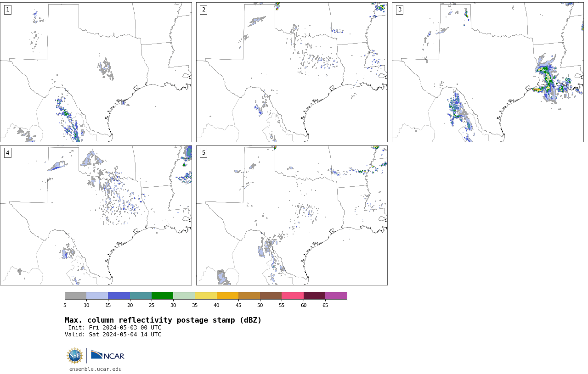Screen dimensions: 588x374
Task: Open ensemble member 3 reflectivity map
Action: (x=488, y=72)
